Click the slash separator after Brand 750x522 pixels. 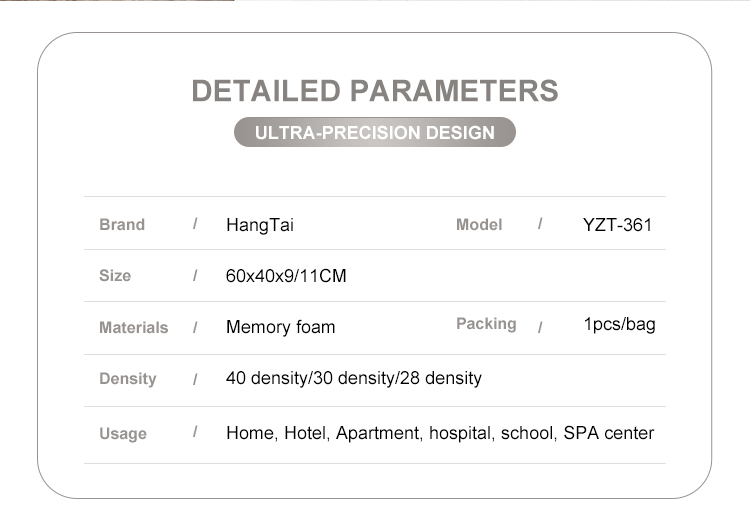tap(195, 224)
